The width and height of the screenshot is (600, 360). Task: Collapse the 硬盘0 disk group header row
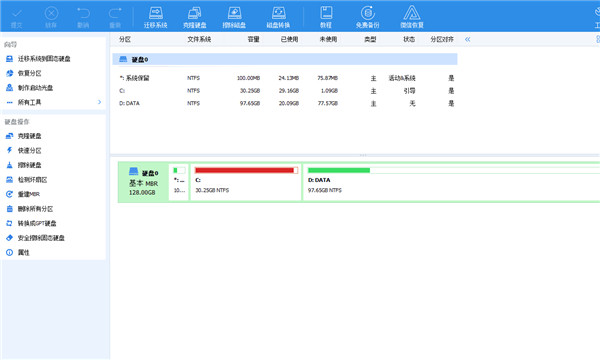click(285, 59)
